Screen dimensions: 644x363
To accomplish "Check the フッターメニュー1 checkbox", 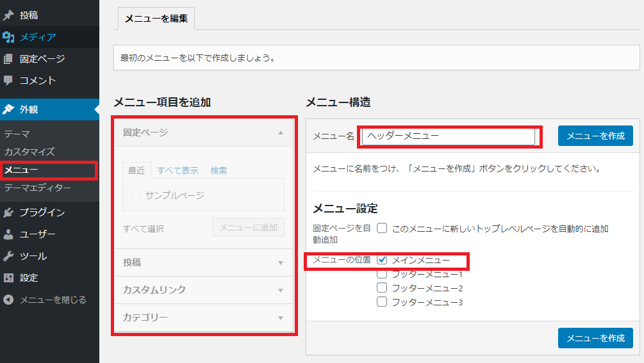I will coord(382,274).
